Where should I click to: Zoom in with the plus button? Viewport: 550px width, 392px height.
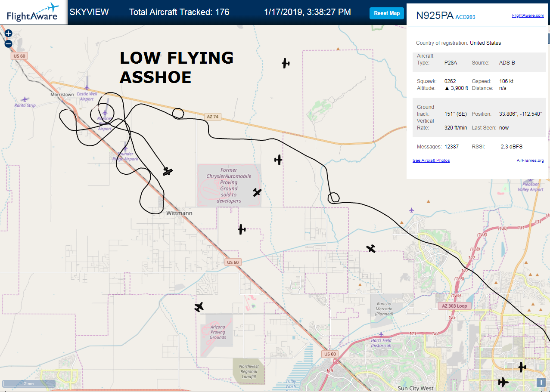[x=9, y=33]
